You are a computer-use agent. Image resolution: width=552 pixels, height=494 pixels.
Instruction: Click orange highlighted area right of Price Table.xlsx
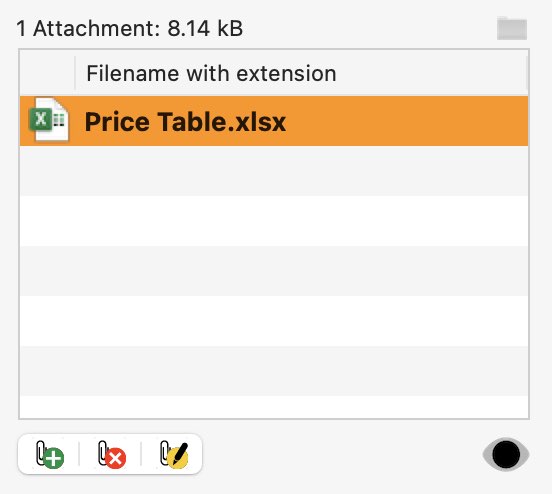tap(407, 121)
